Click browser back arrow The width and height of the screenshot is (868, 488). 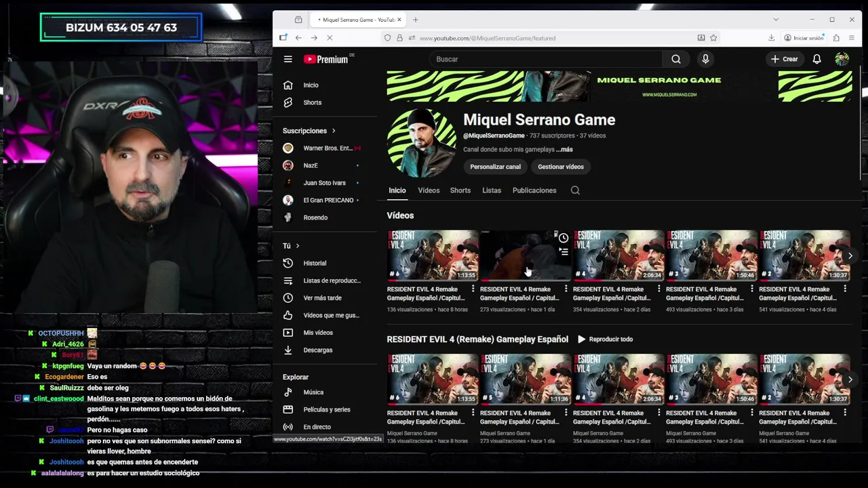tap(298, 38)
